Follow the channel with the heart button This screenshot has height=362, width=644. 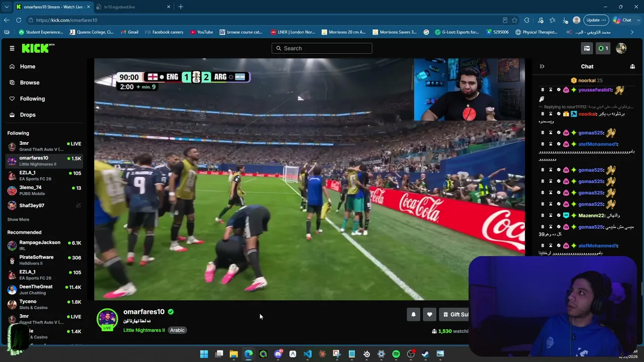point(430,314)
